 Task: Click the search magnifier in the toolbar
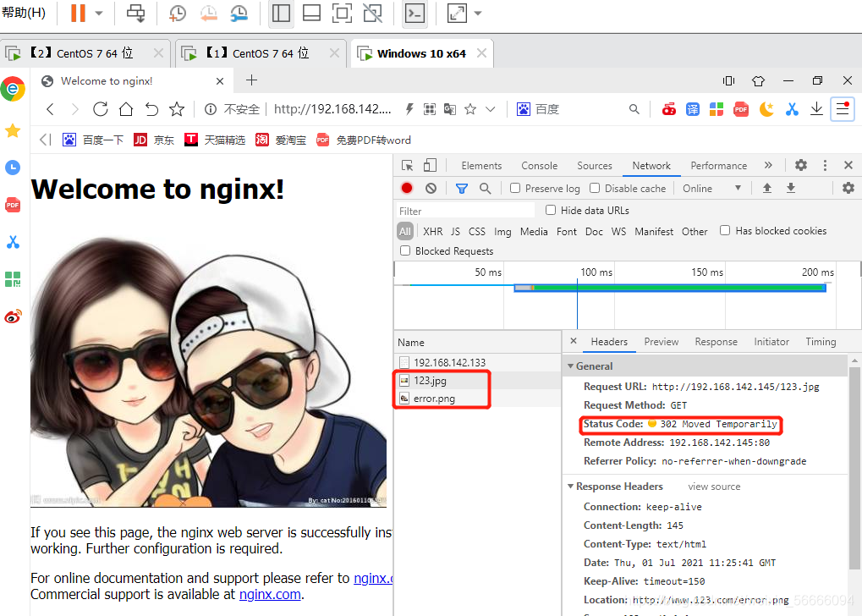tap(634, 109)
